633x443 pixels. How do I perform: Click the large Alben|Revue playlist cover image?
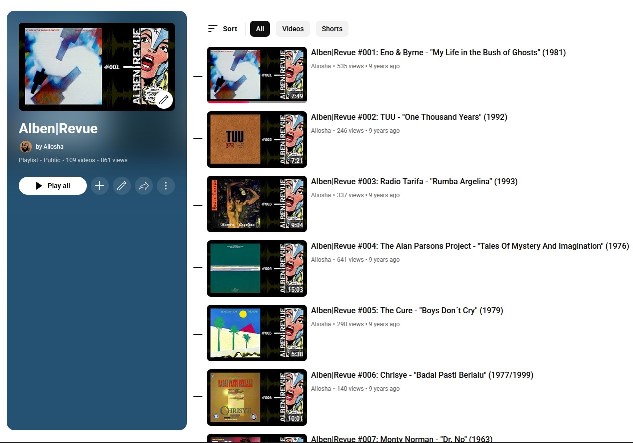[x=97, y=67]
